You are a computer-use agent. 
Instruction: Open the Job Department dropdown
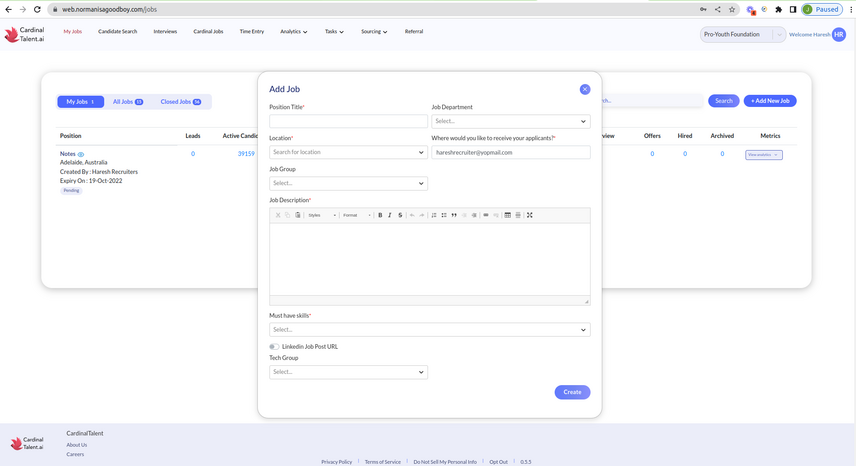tap(510, 121)
